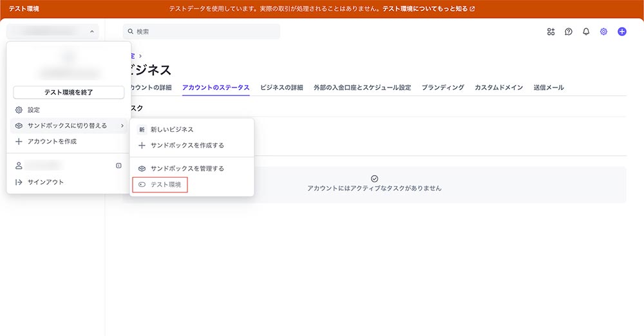Image resolution: width=644 pixels, height=336 pixels.
Task: Select サンドボックスに切り替える menu item
Action: 68,126
